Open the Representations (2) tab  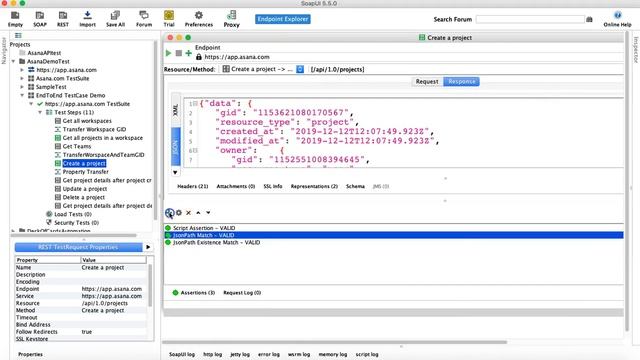click(x=314, y=186)
